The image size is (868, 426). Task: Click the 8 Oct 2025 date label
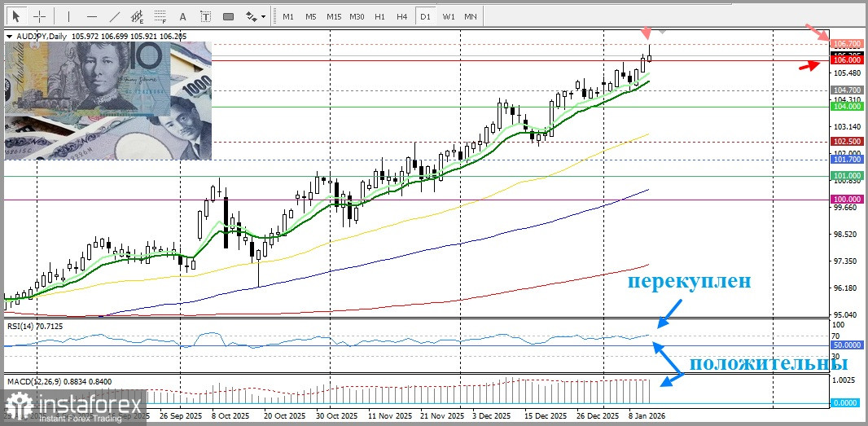[x=230, y=415]
